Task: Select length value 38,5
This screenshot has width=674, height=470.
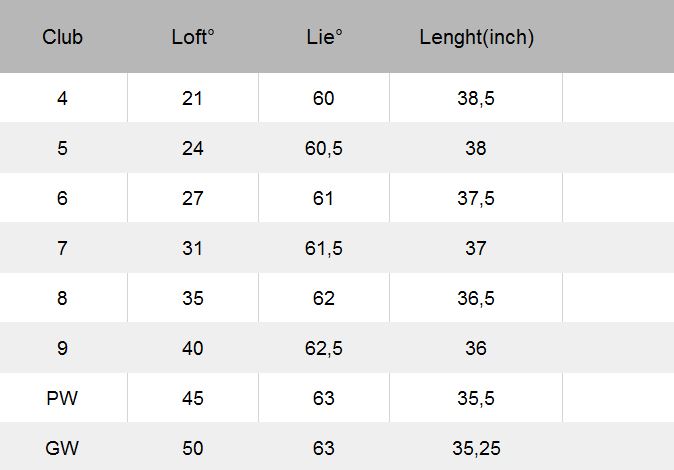Action: (x=476, y=99)
